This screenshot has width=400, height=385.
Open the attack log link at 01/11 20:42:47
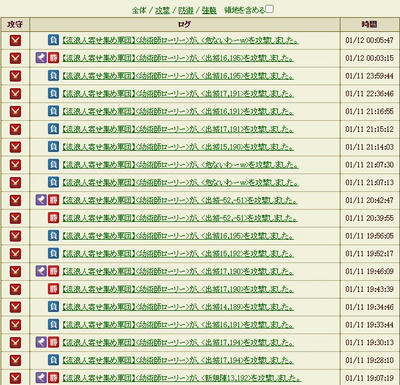pyautogui.click(x=180, y=200)
